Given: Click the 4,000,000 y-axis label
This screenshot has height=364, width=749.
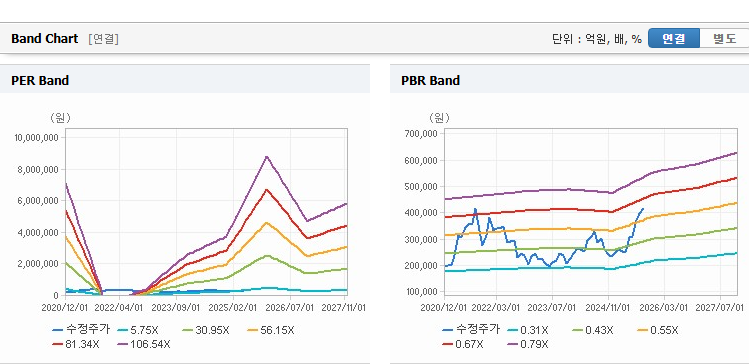Looking at the screenshot, I should click(38, 233).
